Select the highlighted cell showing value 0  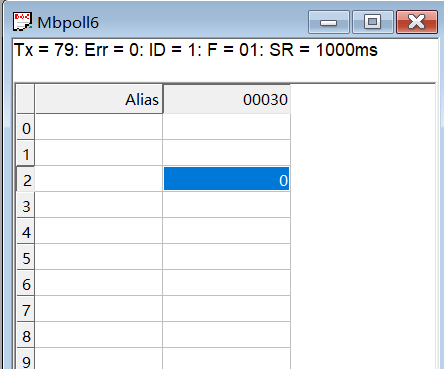pos(227,179)
